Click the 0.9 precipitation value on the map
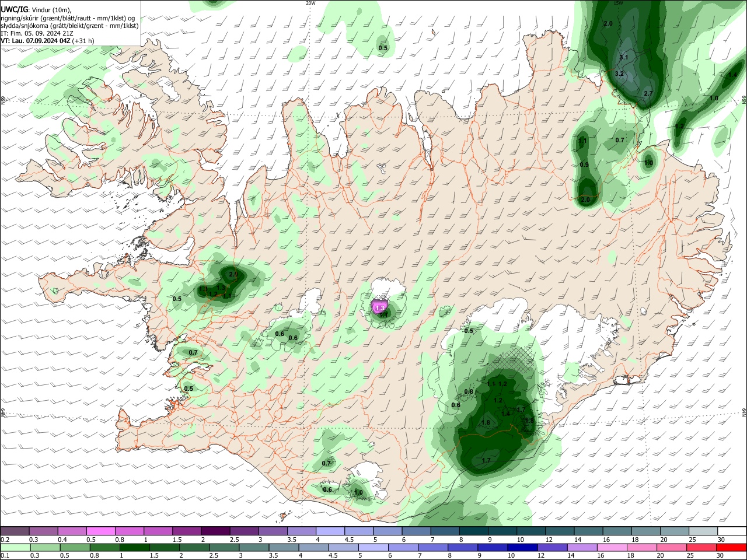Image resolution: width=747 pixels, height=560 pixels. click(x=584, y=165)
